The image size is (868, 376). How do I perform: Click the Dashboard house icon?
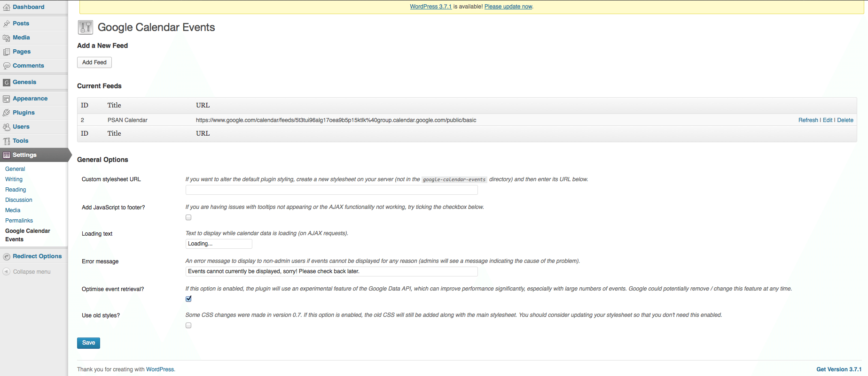click(7, 8)
